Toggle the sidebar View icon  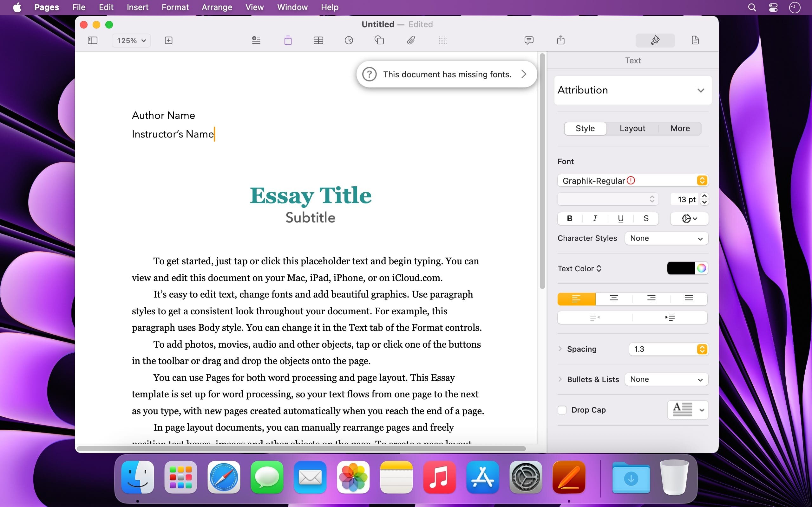click(92, 41)
